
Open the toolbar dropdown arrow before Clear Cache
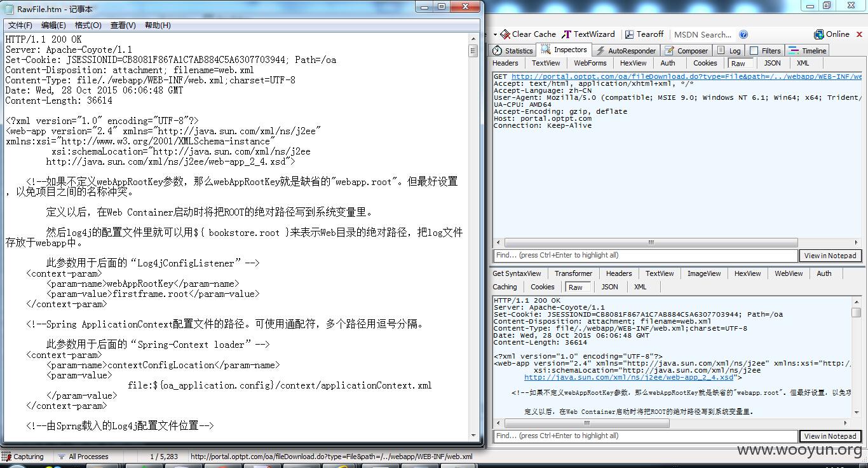tap(494, 34)
